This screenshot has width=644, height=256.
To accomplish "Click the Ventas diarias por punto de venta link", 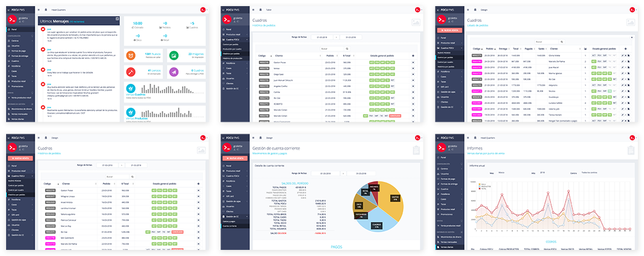I will pos(485,154).
